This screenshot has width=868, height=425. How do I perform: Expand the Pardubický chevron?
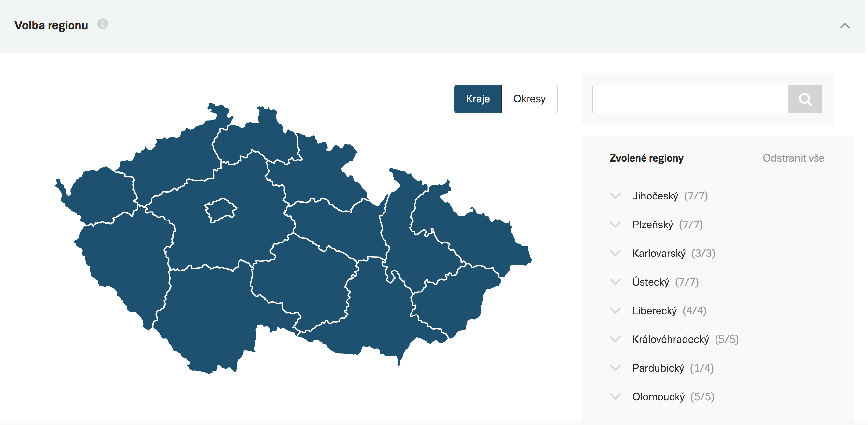coord(615,368)
